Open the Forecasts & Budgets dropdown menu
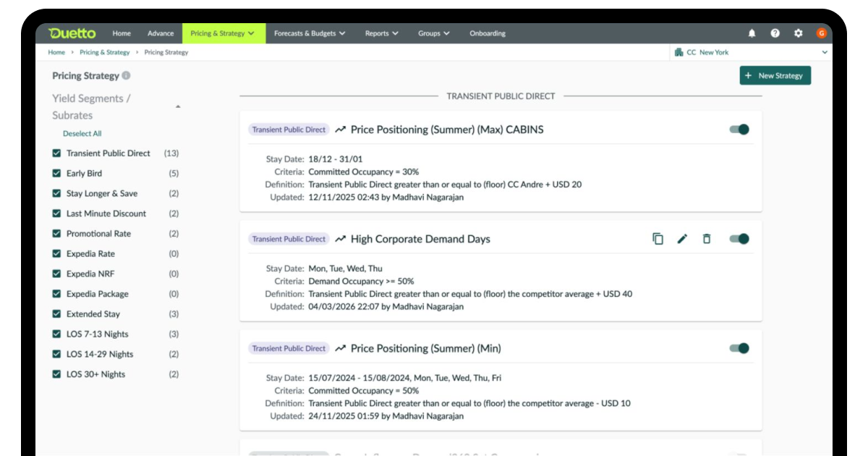The height and width of the screenshot is (456, 868). click(x=310, y=33)
